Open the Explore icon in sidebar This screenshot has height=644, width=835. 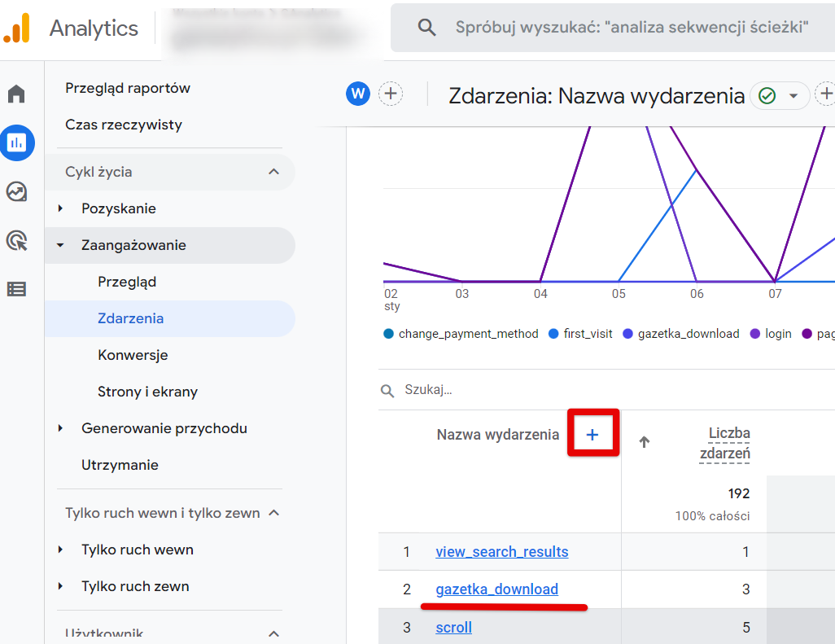(x=16, y=192)
